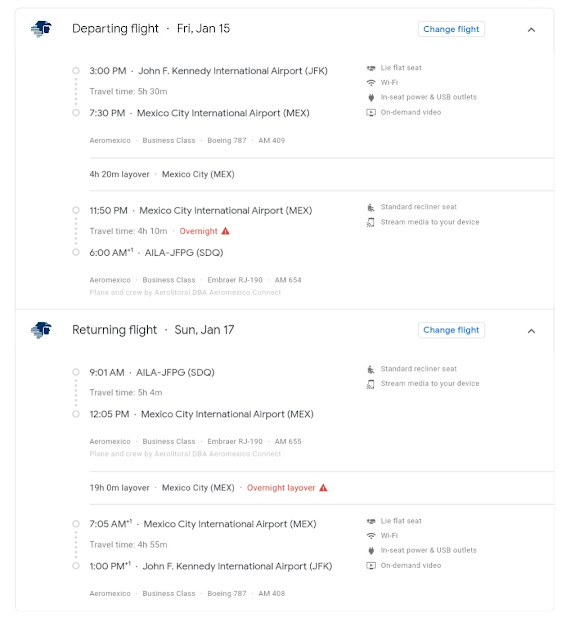This screenshot has height=640, width=566.
Task: Click the Stream media icon for AM 655
Action: (x=371, y=384)
